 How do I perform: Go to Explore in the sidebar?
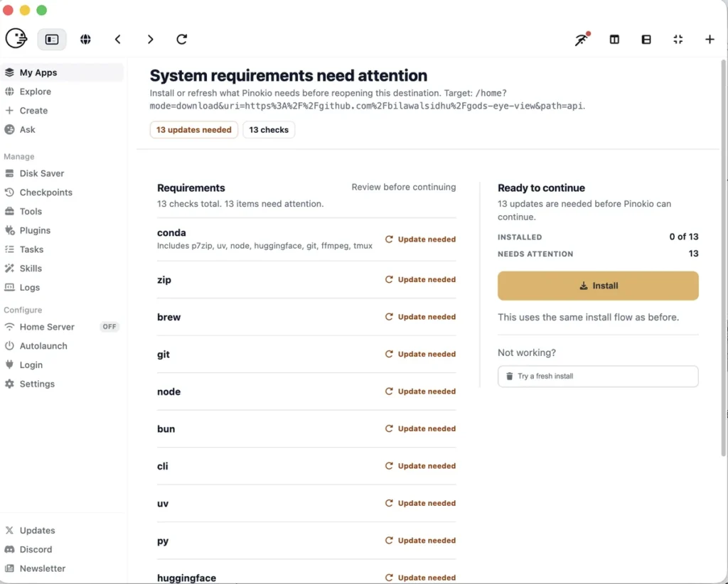click(x=63, y=92)
